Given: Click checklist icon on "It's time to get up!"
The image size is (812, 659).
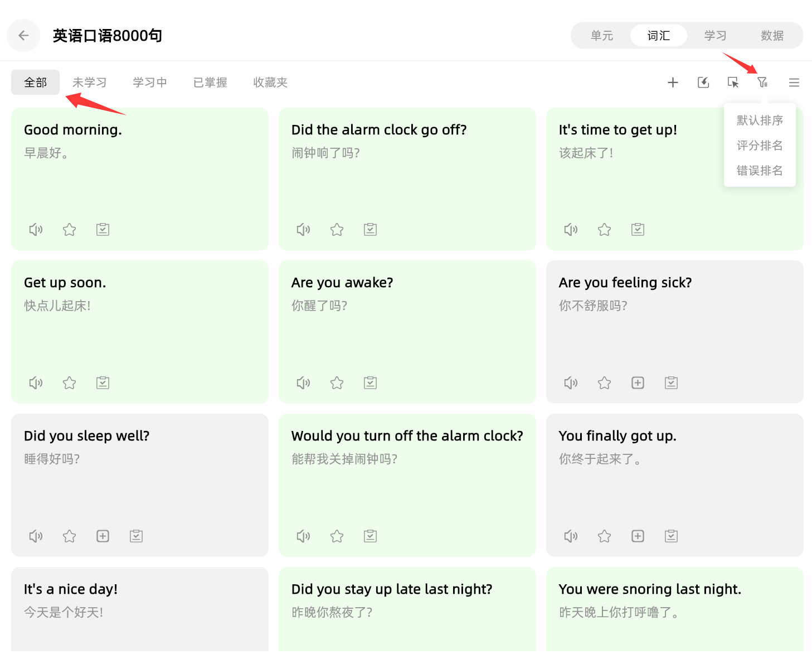Looking at the screenshot, I should pyautogui.click(x=638, y=230).
